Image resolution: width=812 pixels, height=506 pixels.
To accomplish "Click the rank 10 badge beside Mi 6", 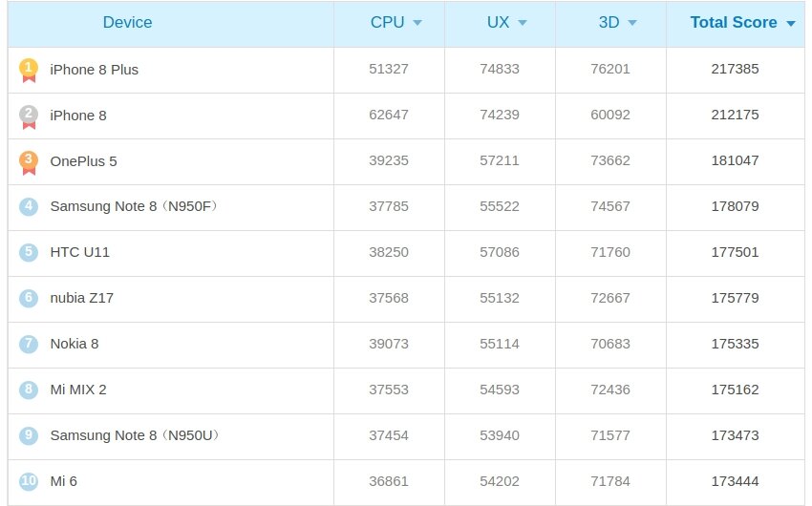I will [x=29, y=481].
